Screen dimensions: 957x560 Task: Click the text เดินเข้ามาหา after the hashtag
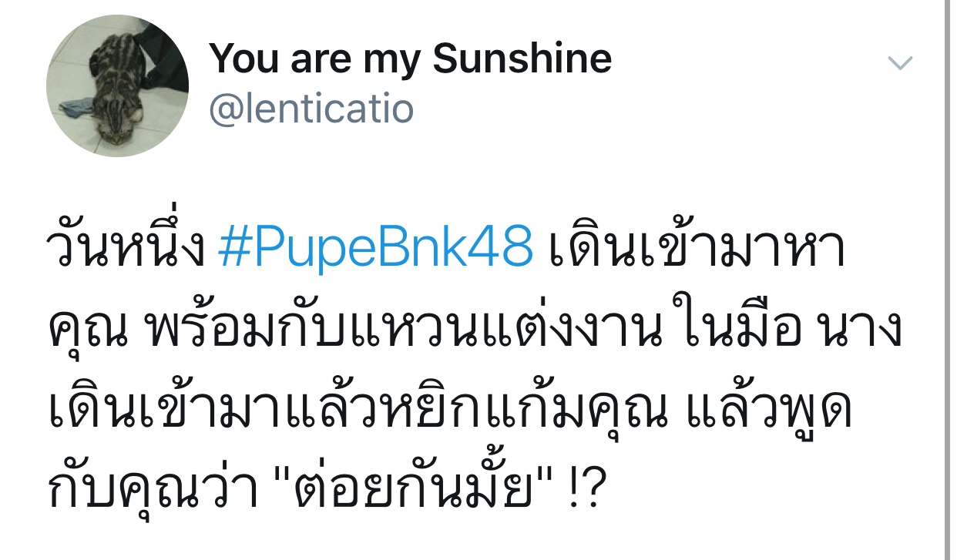click(697, 248)
